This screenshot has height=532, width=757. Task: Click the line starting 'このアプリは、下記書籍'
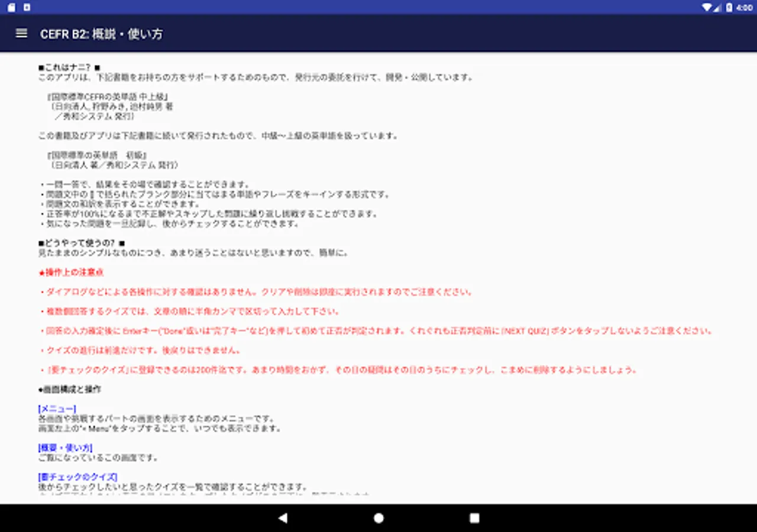tap(255, 77)
